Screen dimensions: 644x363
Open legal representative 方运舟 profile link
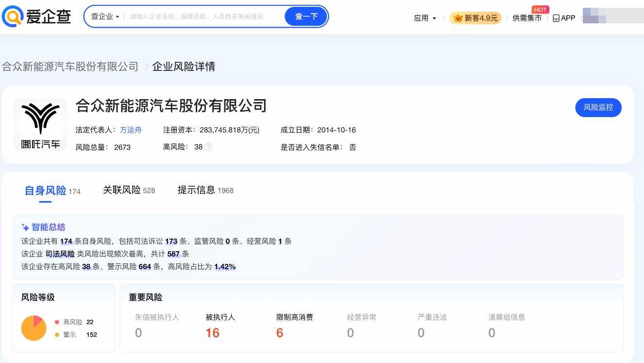(x=131, y=130)
